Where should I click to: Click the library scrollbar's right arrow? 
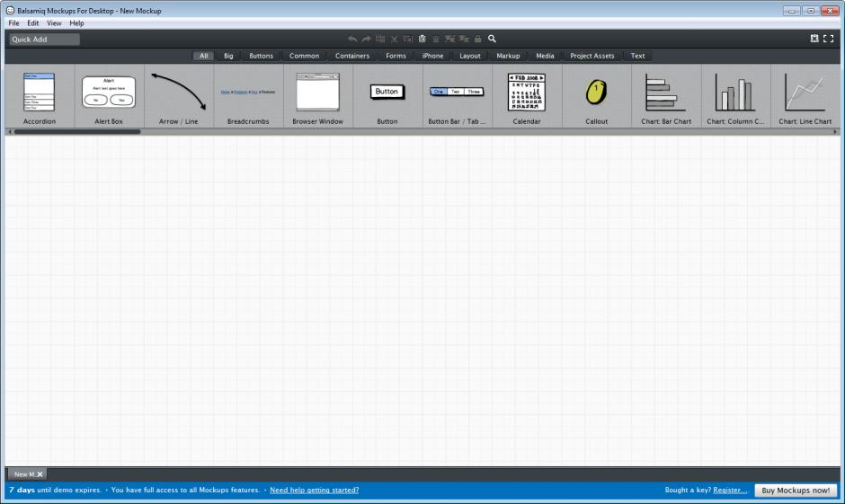pos(835,131)
